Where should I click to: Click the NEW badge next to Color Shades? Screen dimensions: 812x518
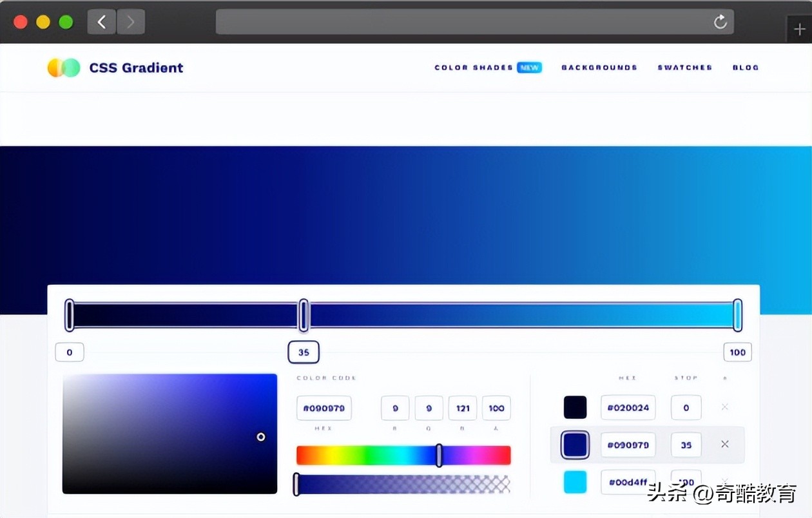tap(530, 67)
